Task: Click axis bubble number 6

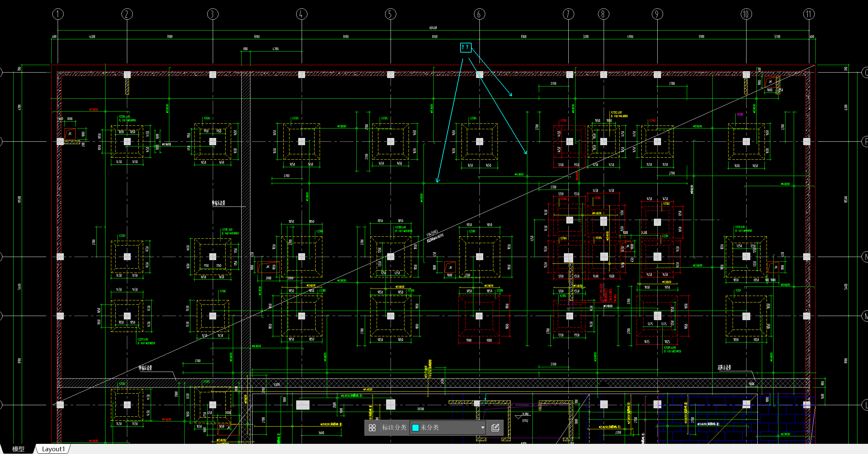Action: (479, 14)
